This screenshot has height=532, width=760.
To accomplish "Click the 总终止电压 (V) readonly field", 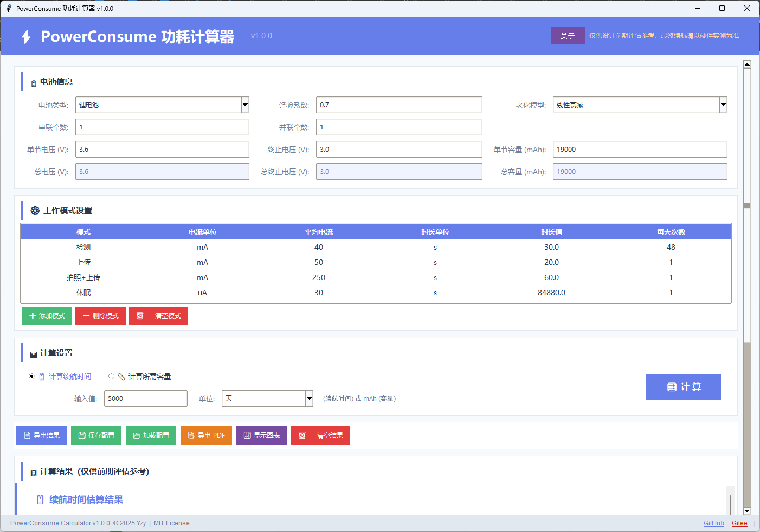I will (399, 172).
